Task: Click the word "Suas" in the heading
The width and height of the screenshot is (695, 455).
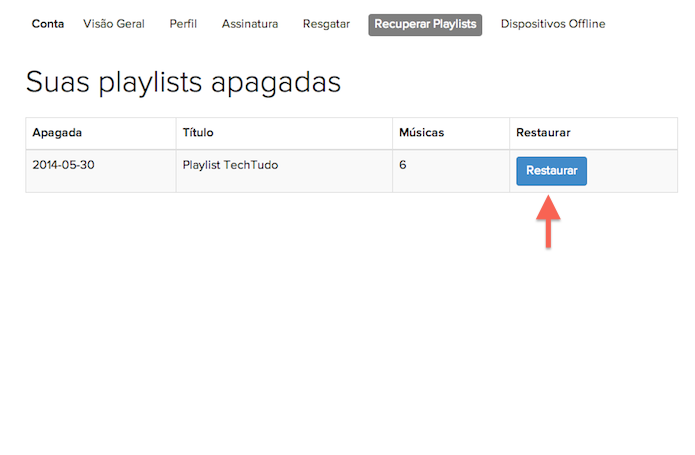Action: [x=58, y=82]
